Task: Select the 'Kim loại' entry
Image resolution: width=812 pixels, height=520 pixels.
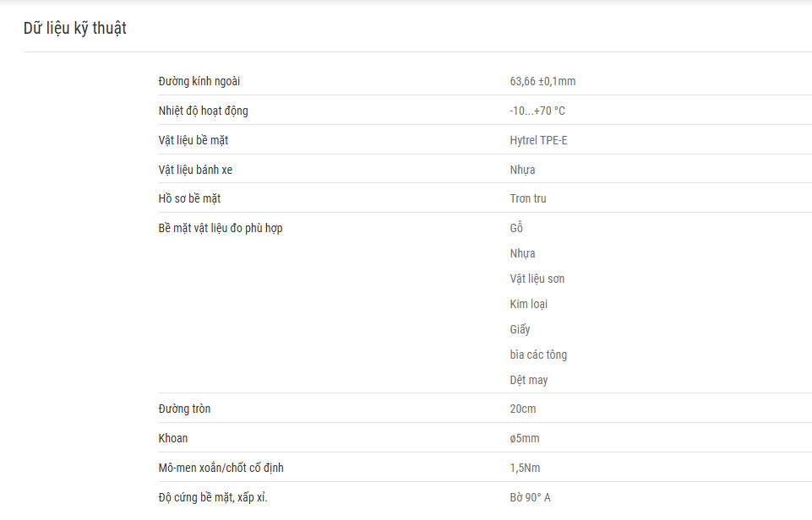Action: (x=528, y=304)
